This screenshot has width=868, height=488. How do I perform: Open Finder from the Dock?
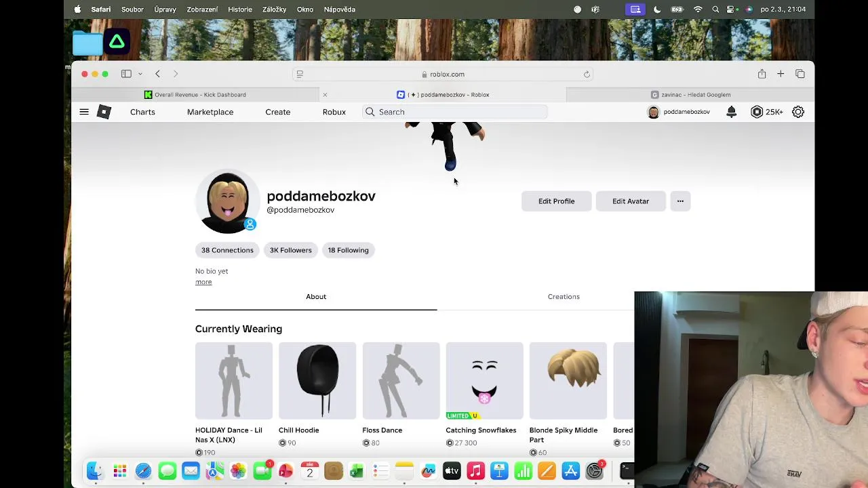point(95,470)
